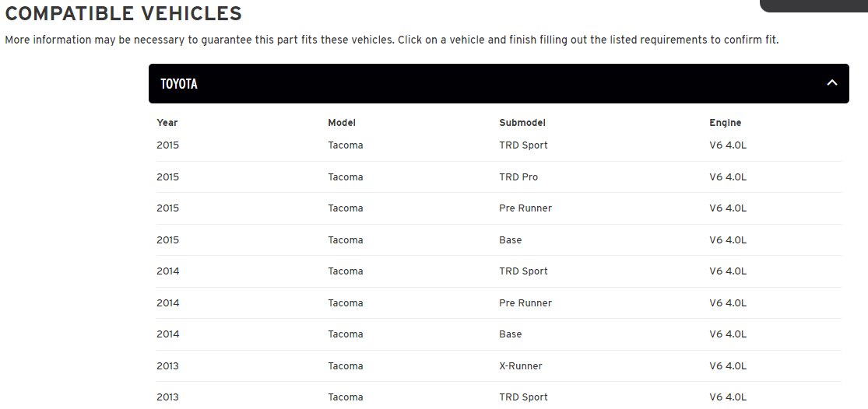Select 2014 Tacoma Pre Runner row
Viewport: 868px width, 409px height.
[x=499, y=303]
